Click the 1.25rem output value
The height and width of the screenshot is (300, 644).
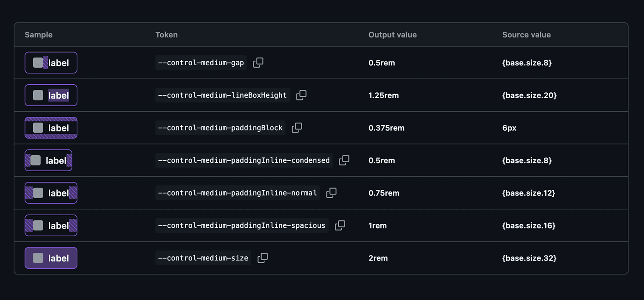point(384,95)
